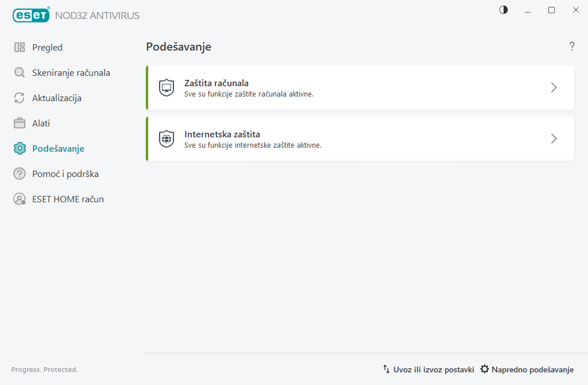Go to Pomoć i podrška section
Image resolution: width=588 pixels, height=385 pixels.
coord(65,174)
